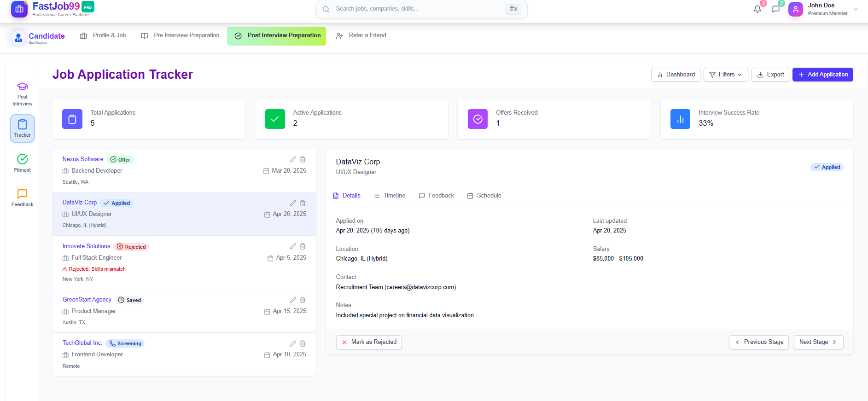Viewport: 868px width, 401px height.
Task: Edit the Nexus Software application
Action: 293,159
